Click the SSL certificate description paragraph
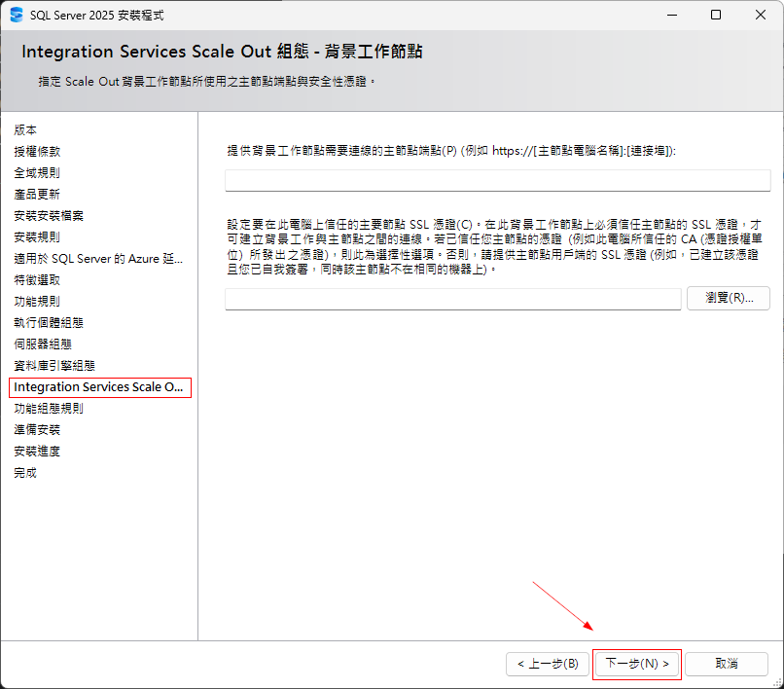Viewport: 784px width, 689px height. [x=494, y=247]
